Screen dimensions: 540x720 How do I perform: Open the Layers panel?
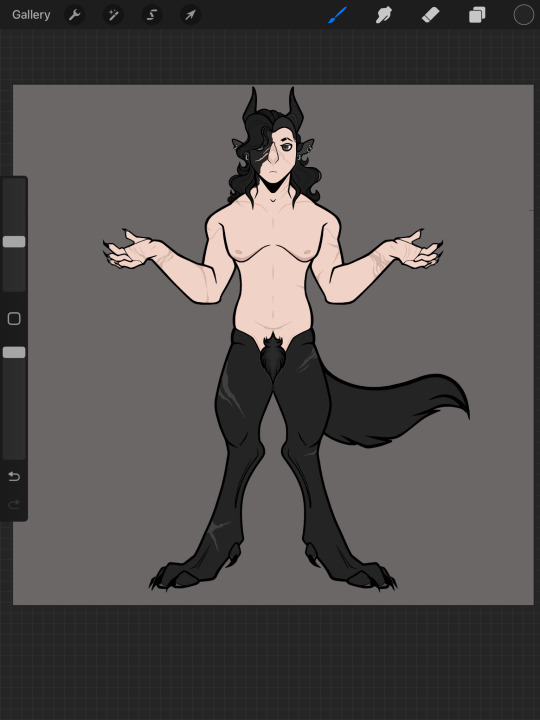477,15
